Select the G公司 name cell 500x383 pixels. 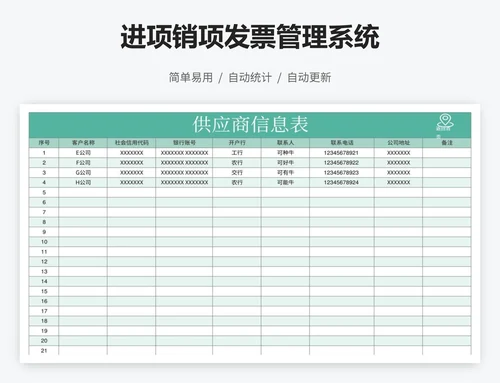(x=83, y=173)
